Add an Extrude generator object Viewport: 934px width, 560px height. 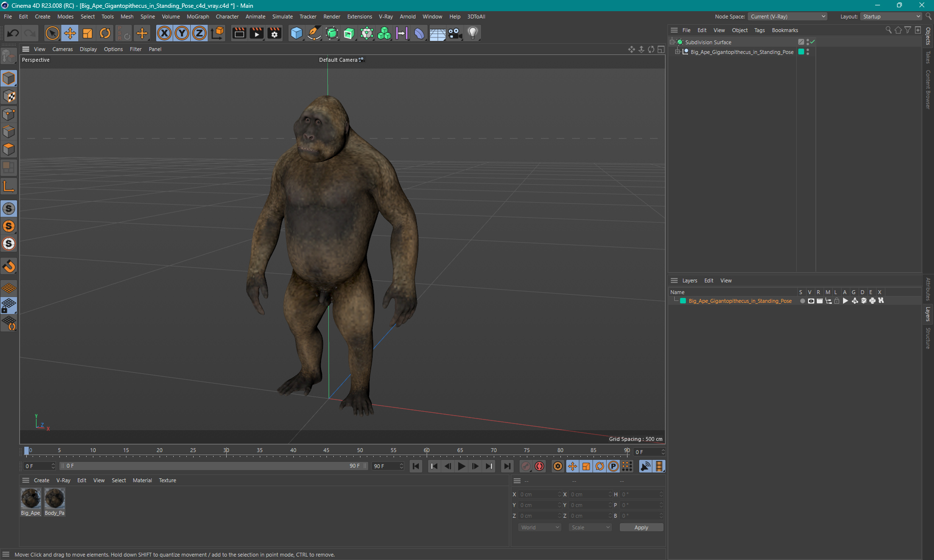click(x=349, y=33)
